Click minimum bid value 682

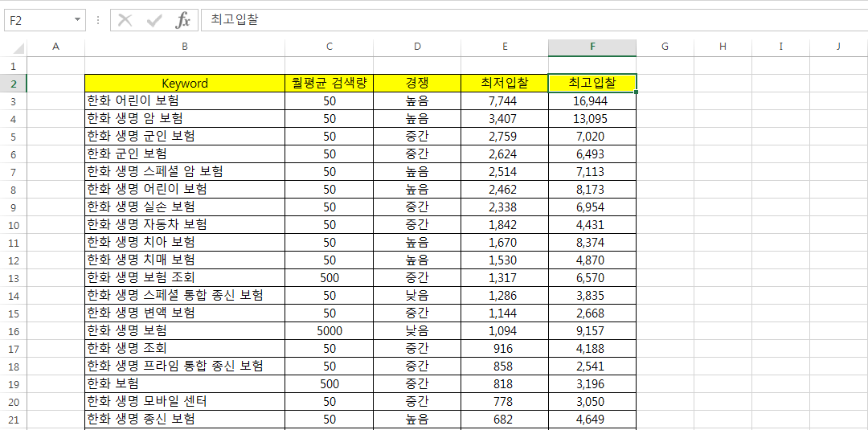505,420
